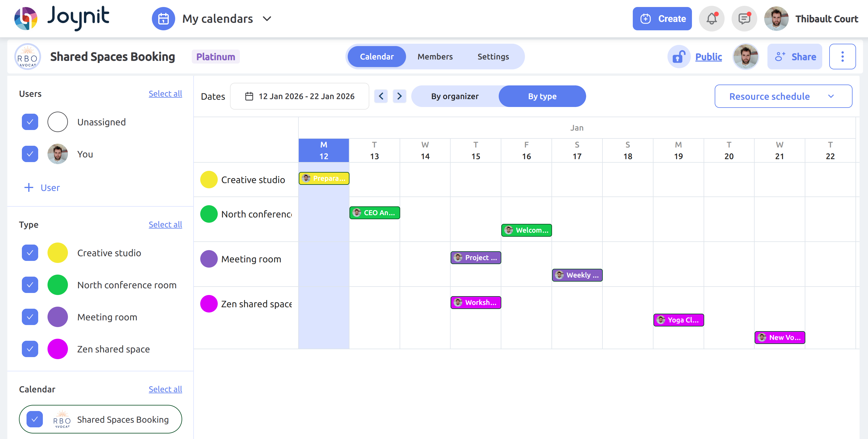Click the Joynit logo
This screenshot has height=439, width=868.
tap(61, 18)
